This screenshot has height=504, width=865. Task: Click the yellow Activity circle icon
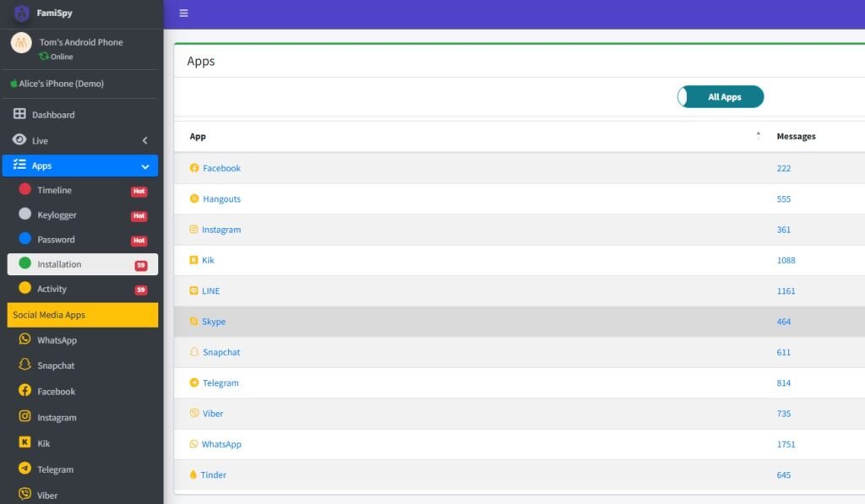click(24, 288)
